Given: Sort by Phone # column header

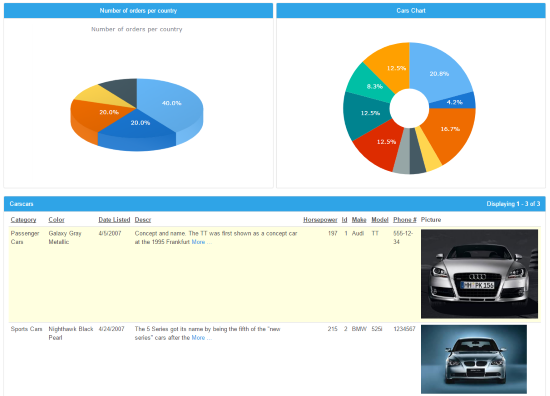Looking at the screenshot, I should (x=405, y=220).
